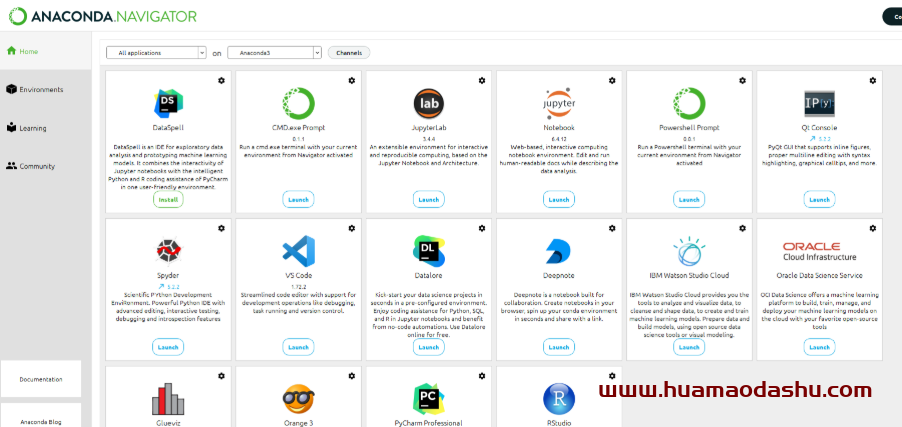The width and height of the screenshot is (902, 427).
Task: Open settings gear on PyCharm Professional card
Action: (482, 376)
